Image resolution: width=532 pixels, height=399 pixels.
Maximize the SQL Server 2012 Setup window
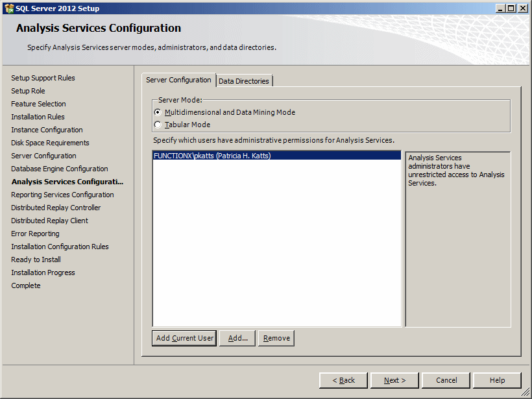(x=511, y=8)
